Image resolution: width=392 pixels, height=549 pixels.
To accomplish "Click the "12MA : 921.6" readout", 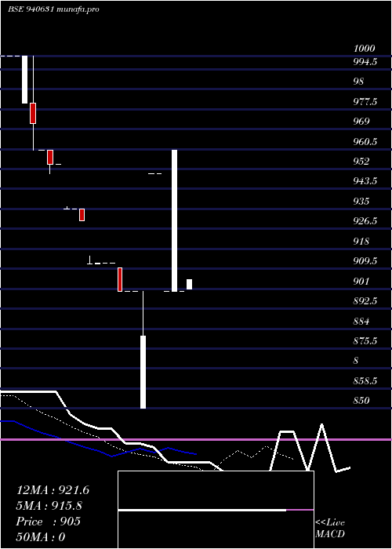I will (x=53, y=490).
